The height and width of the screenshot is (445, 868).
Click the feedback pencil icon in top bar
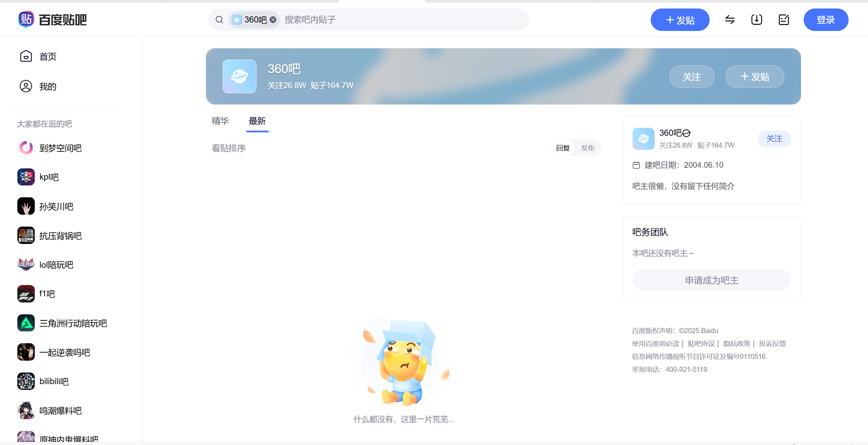(x=783, y=19)
